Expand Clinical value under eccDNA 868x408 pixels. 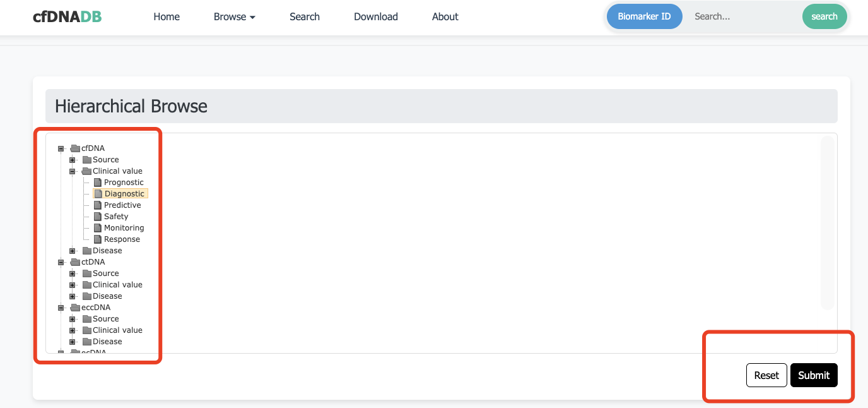pos(73,330)
